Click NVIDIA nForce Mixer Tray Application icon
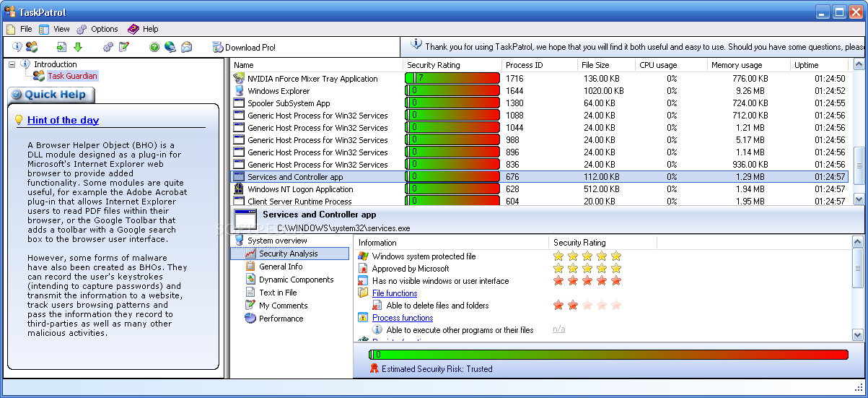Image resolution: width=868 pixels, height=398 pixels. point(239,79)
